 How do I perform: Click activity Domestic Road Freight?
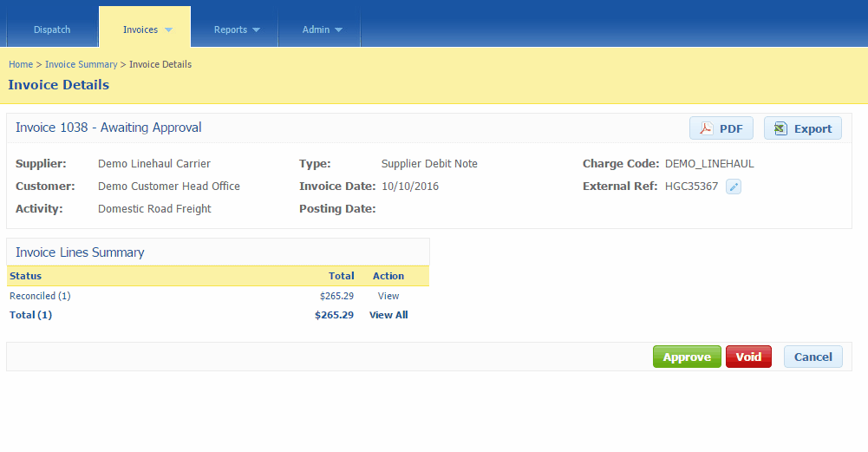pyautogui.click(x=154, y=209)
